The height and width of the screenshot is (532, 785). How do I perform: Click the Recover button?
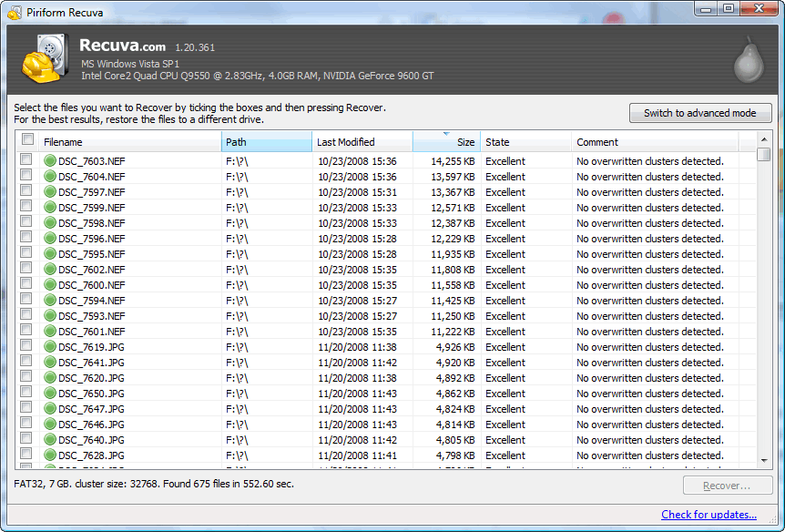pos(728,486)
